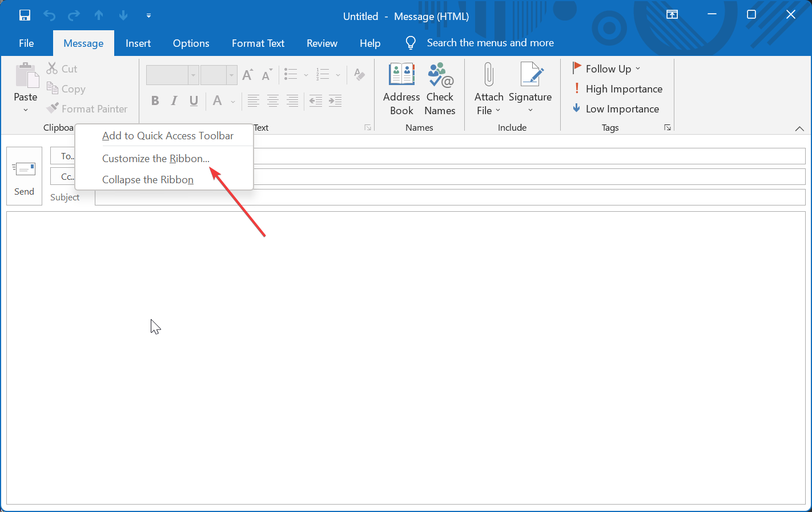Click the Undo icon
812x512 pixels.
[x=50, y=15]
